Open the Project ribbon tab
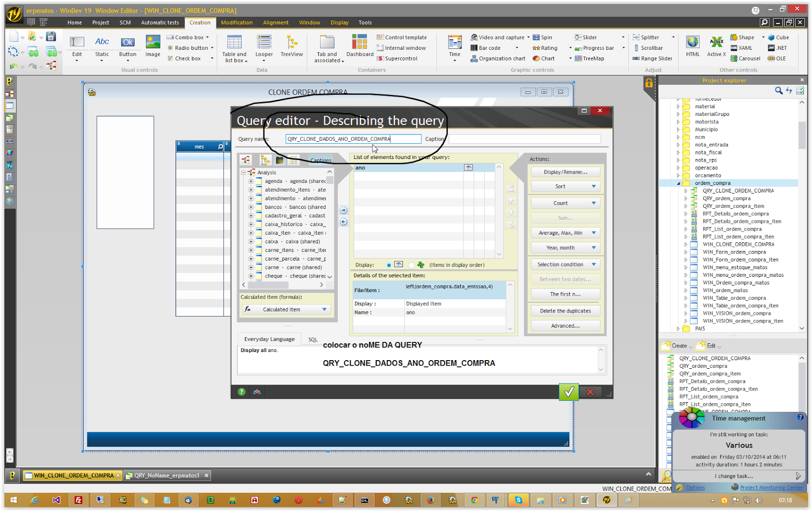 tap(100, 22)
